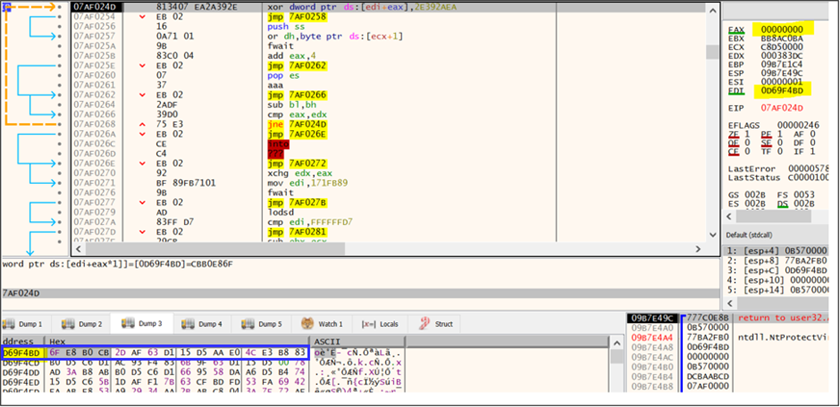The width and height of the screenshot is (840, 407).
Task: Select dump row address 0D69F4BD
Action: click(23, 352)
